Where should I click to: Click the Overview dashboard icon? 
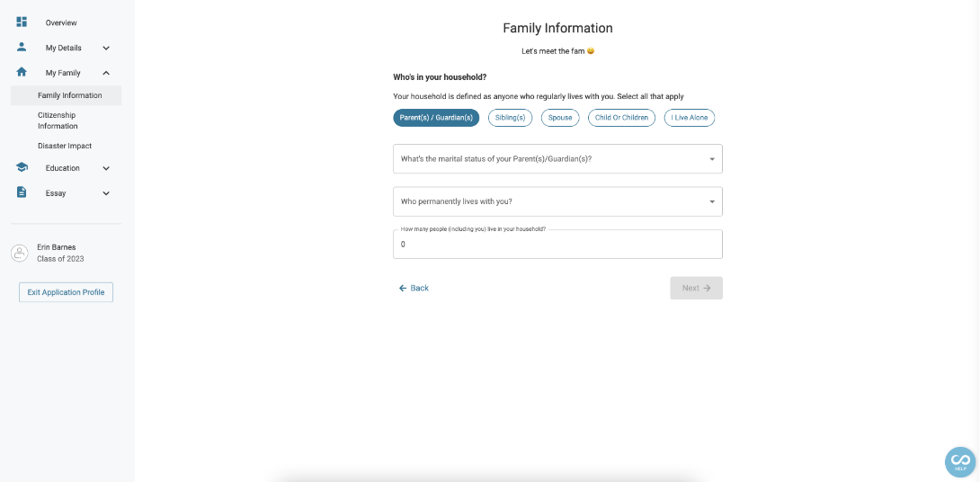(x=22, y=22)
